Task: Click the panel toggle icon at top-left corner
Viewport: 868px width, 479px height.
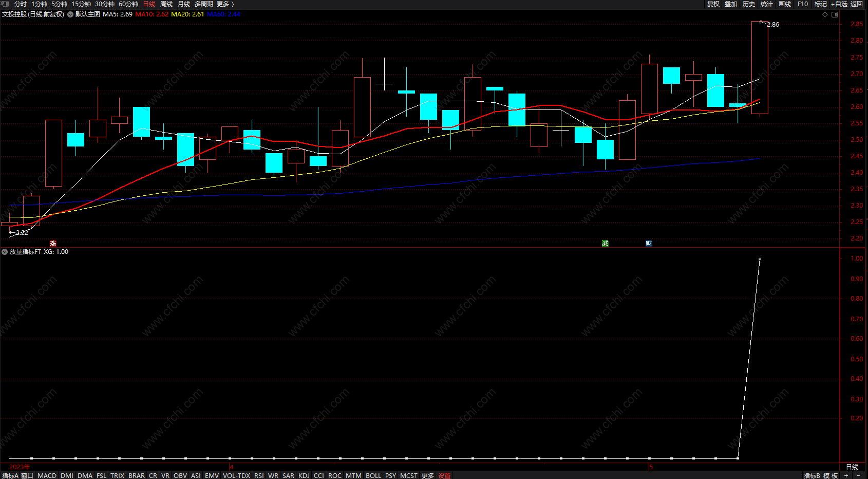Action: pos(5,4)
